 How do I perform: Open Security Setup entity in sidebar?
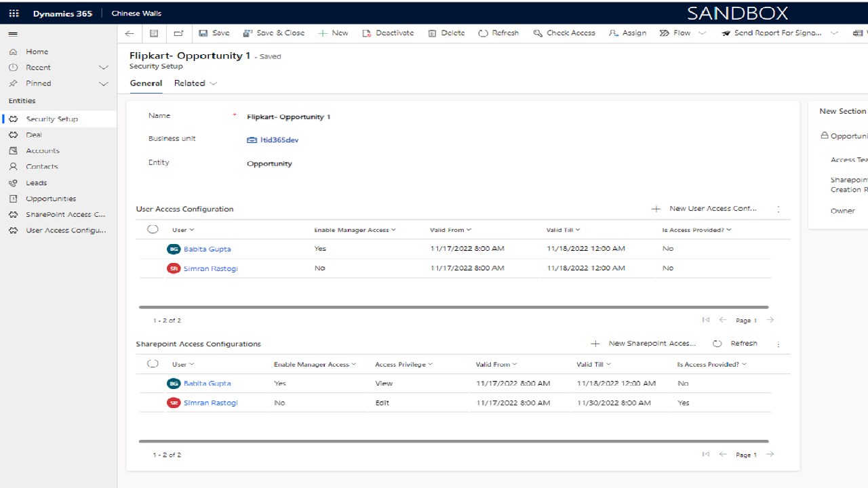(x=52, y=119)
